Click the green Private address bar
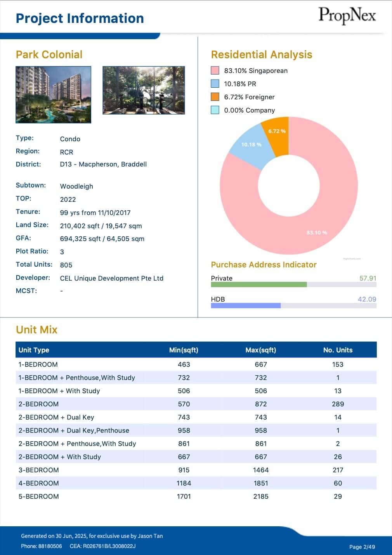 (258, 284)
